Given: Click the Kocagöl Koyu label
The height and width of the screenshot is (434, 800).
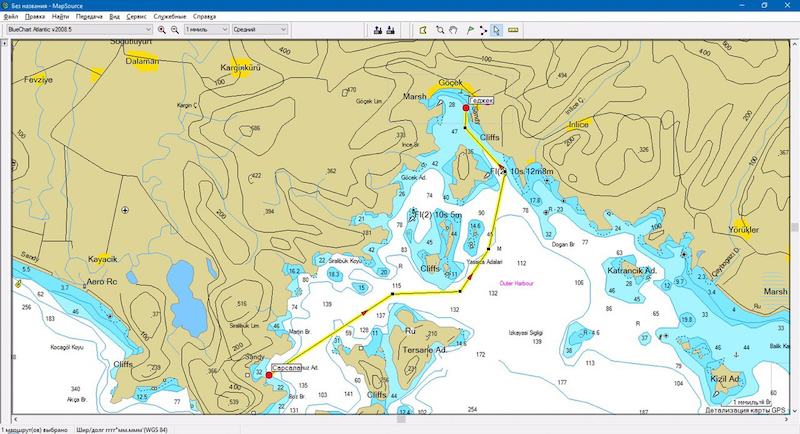Looking at the screenshot, I should click(67, 347).
